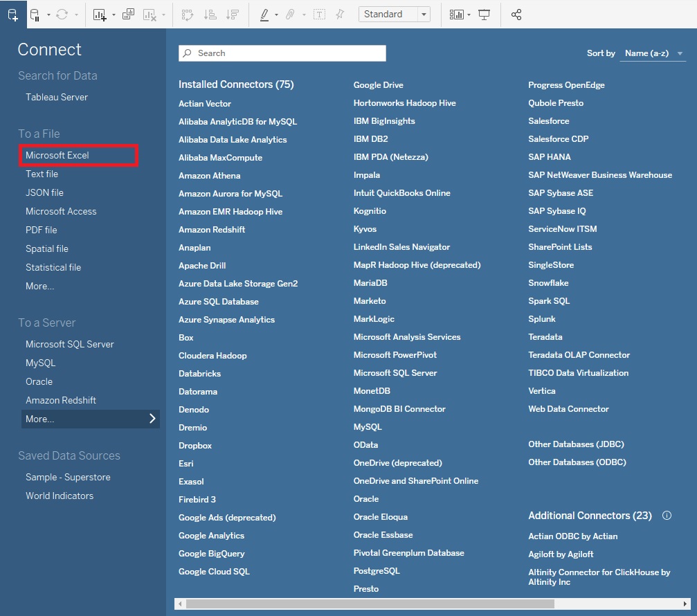Open the Highlight dropdown arrow
Image resolution: width=697 pixels, height=616 pixels.
coord(276,15)
